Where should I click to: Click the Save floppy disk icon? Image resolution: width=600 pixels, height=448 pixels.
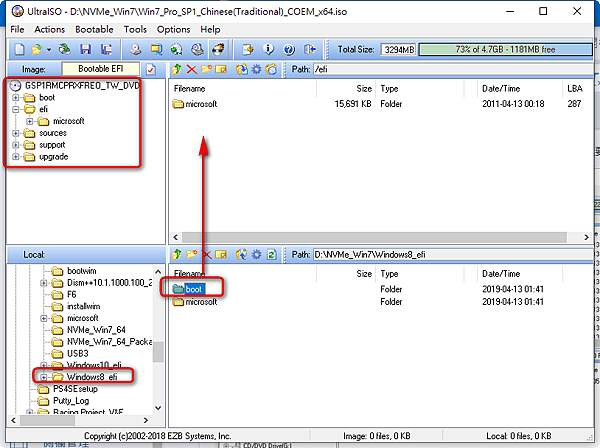pyautogui.click(x=85, y=49)
